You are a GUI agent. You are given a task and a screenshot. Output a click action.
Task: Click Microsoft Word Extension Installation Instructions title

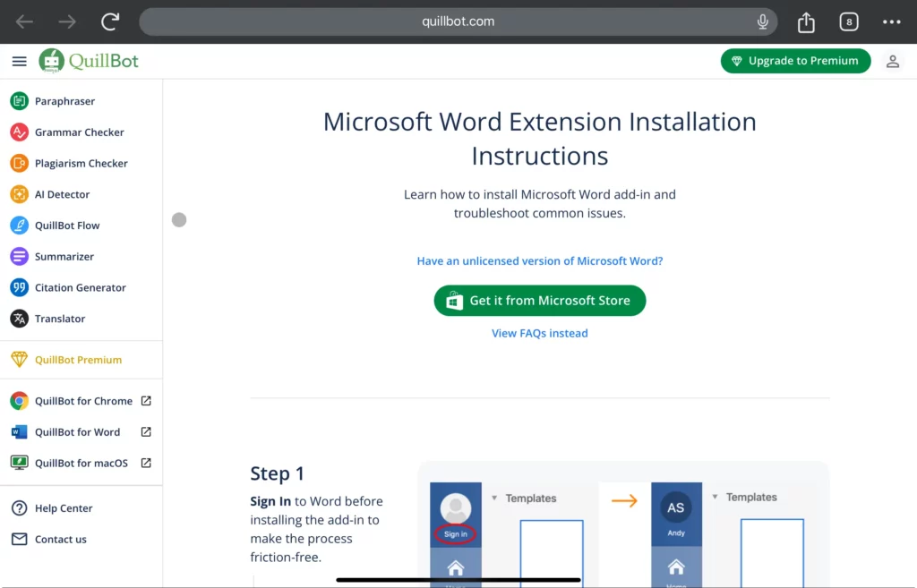pos(540,139)
